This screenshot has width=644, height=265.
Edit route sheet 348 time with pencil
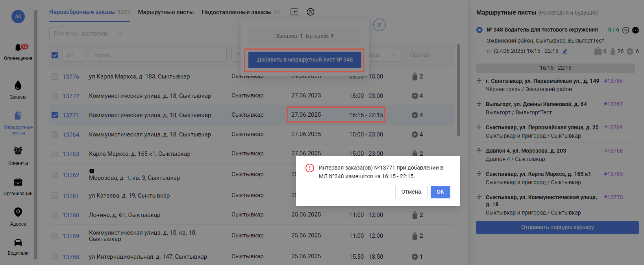tap(565, 51)
